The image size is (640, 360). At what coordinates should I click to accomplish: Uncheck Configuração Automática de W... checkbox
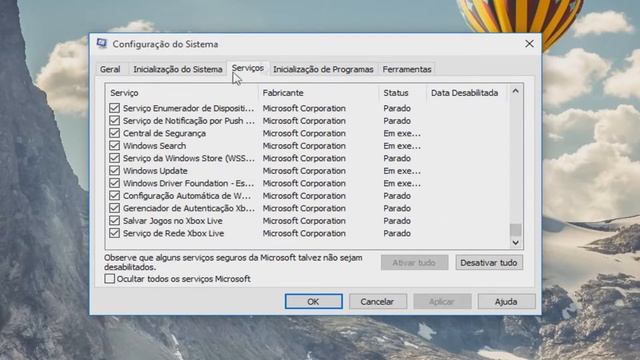click(x=114, y=196)
